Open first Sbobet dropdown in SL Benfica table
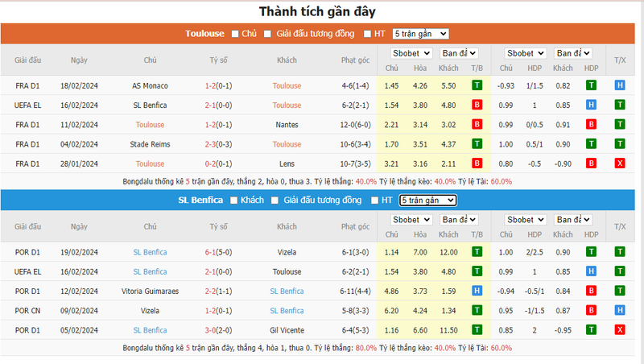The image size is (644, 364). tap(411, 220)
